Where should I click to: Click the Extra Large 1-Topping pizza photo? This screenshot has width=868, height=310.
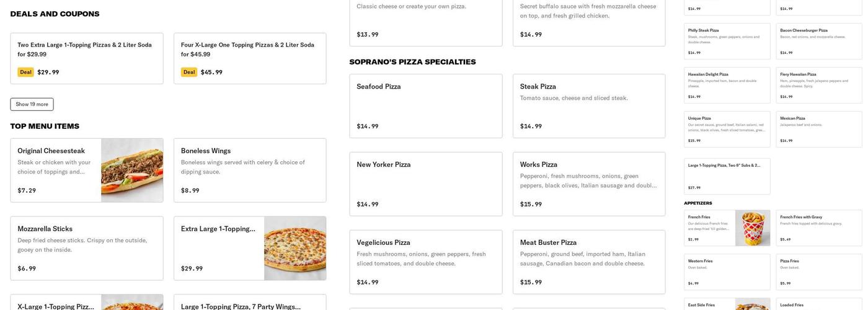tap(294, 248)
